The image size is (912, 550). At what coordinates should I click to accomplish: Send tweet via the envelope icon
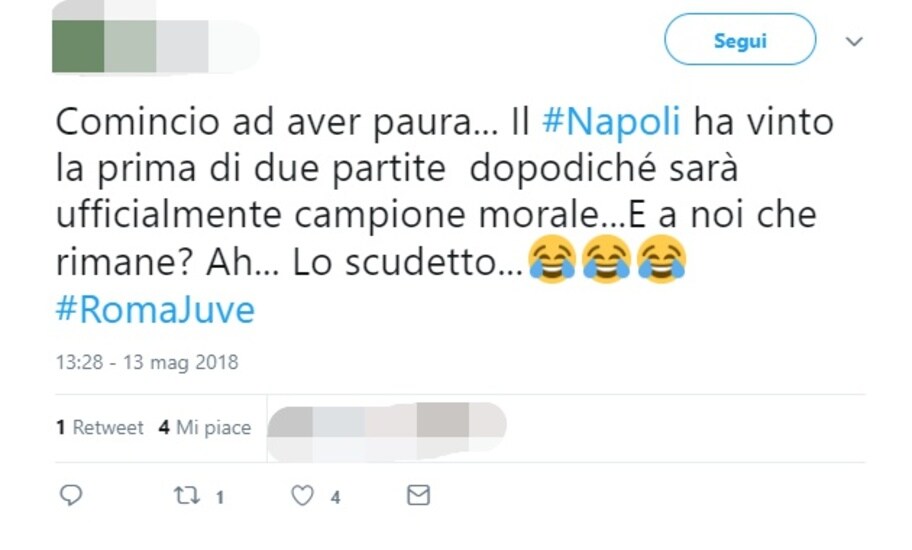(x=418, y=495)
